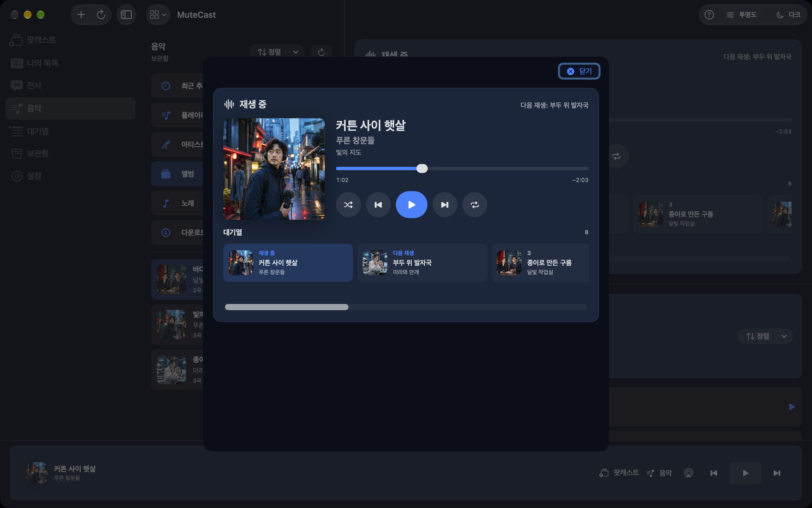The width and height of the screenshot is (812, 508).
Task: Select queue card 커튼 사이 햇살
Action: point(288,263)
